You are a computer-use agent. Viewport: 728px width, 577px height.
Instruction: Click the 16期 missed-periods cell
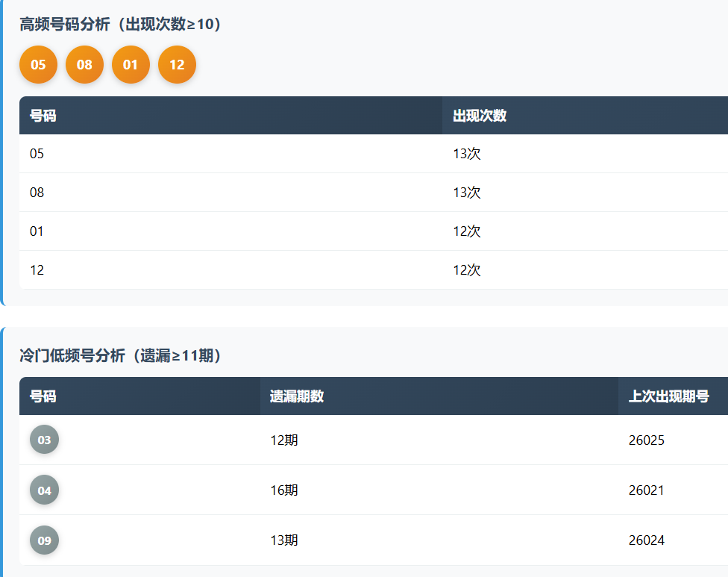click(284, 490)
